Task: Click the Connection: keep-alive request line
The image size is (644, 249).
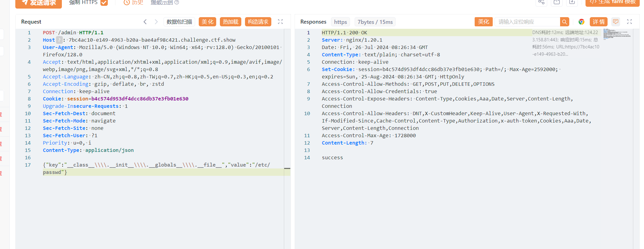Action: click(x=76, y=91)
